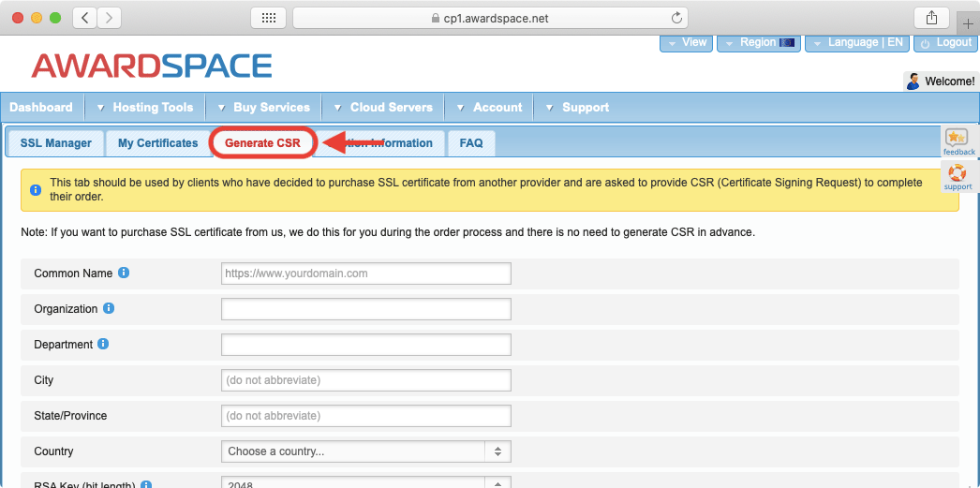
Task: Open new Safari tab with plus
Action: [x=968, y=24]
